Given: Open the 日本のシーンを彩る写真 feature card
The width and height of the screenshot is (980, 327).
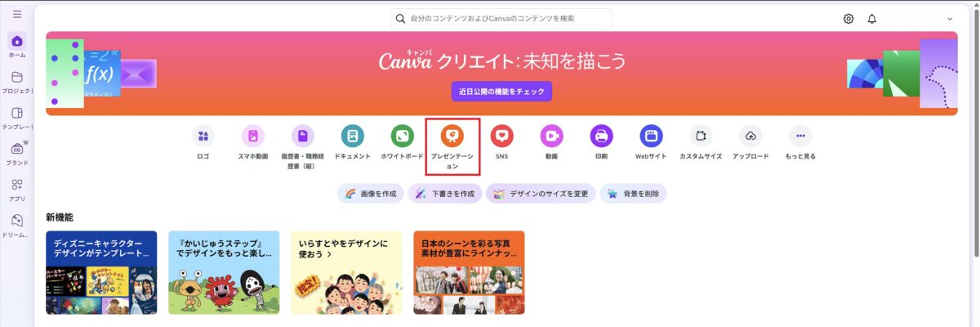Looking at the screenshot, I should coord(469,272).
